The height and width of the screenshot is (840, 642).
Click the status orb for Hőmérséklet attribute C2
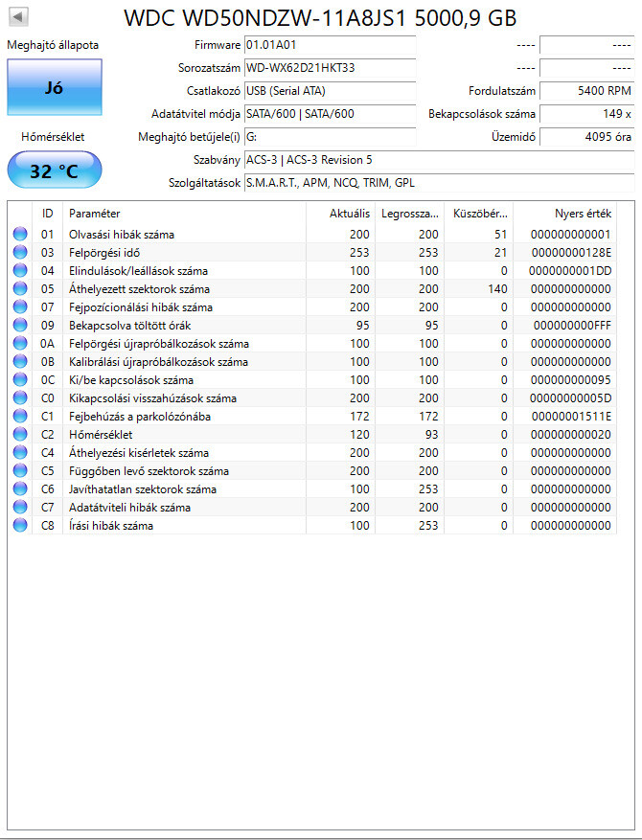(20, 435)
